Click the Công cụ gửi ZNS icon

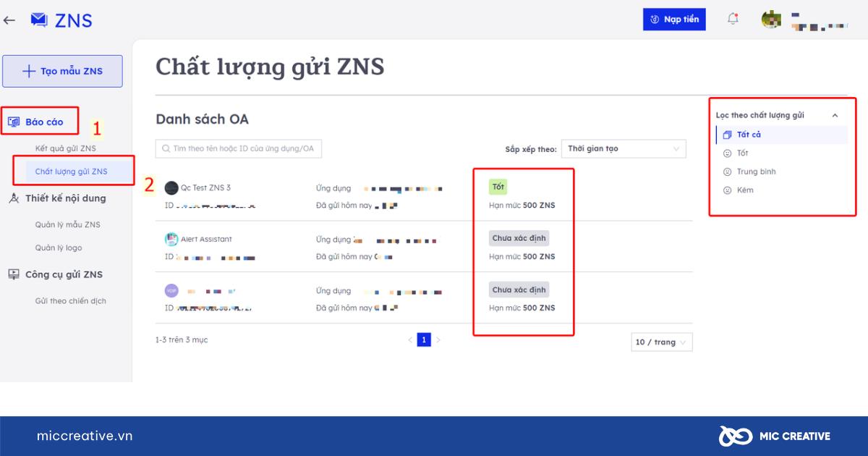coord(14,274)
